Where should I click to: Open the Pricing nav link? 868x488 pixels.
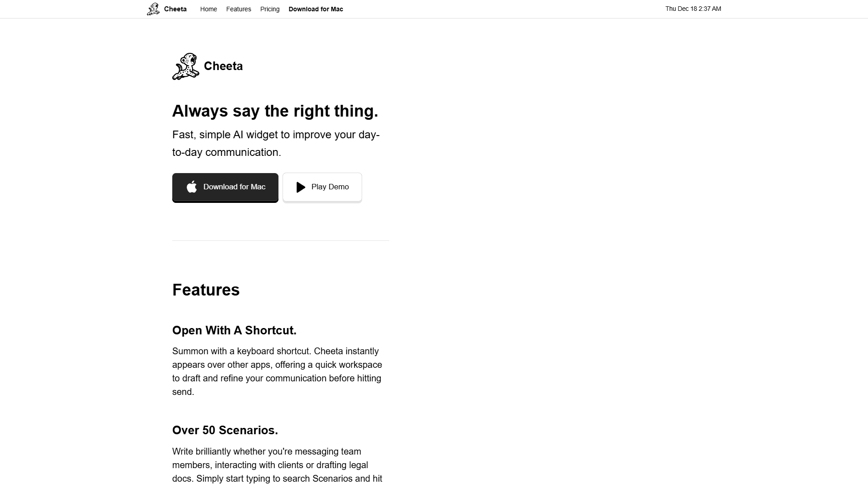tap(270, 9)
